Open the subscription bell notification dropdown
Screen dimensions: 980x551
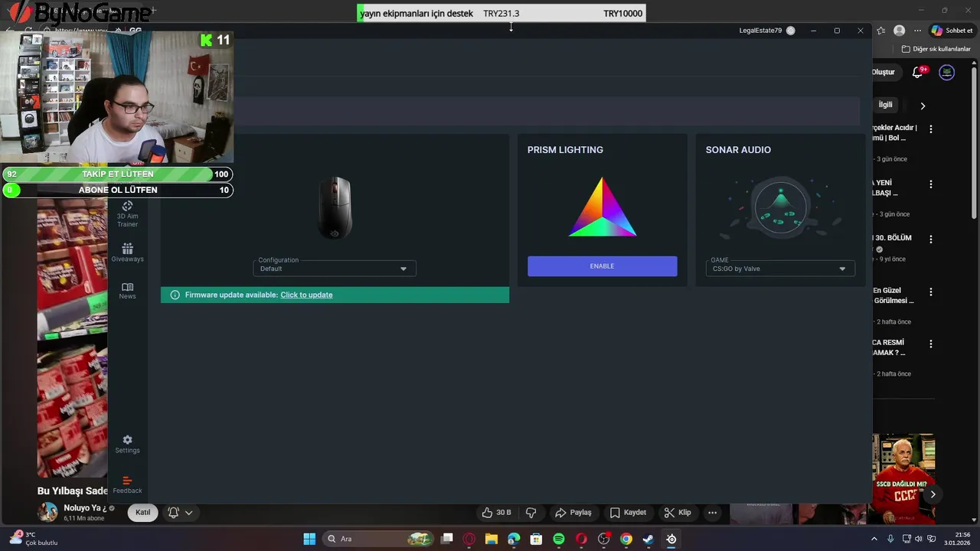(x=180, y=513)
